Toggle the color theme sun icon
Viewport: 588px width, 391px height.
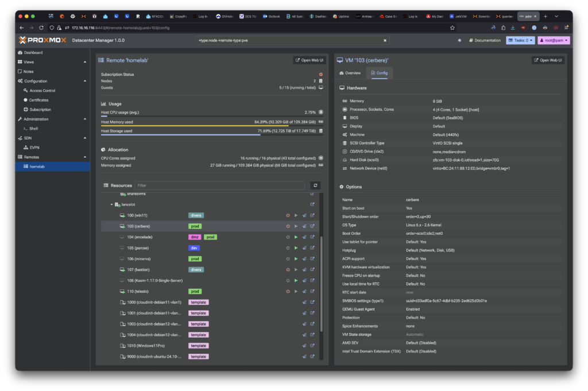pyautogui.click(x=459, y=41)
